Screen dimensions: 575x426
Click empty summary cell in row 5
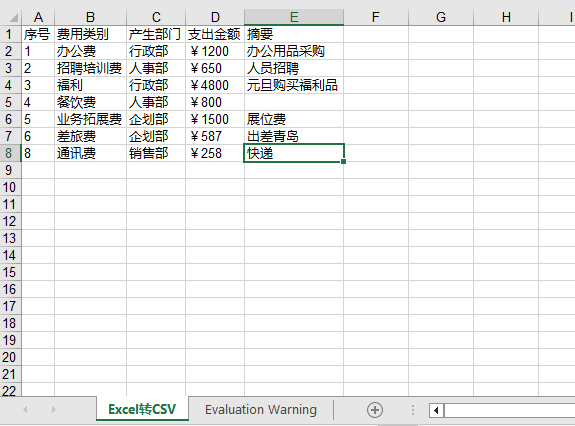294,102
